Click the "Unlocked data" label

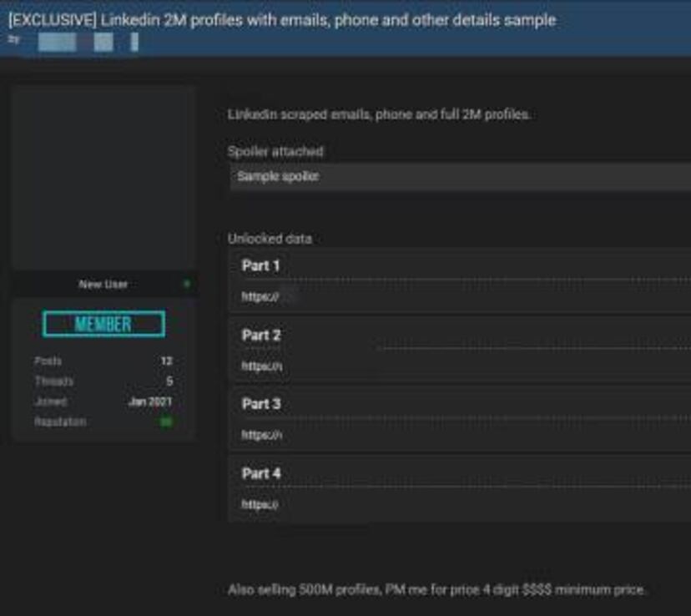(x=270, y=239)
